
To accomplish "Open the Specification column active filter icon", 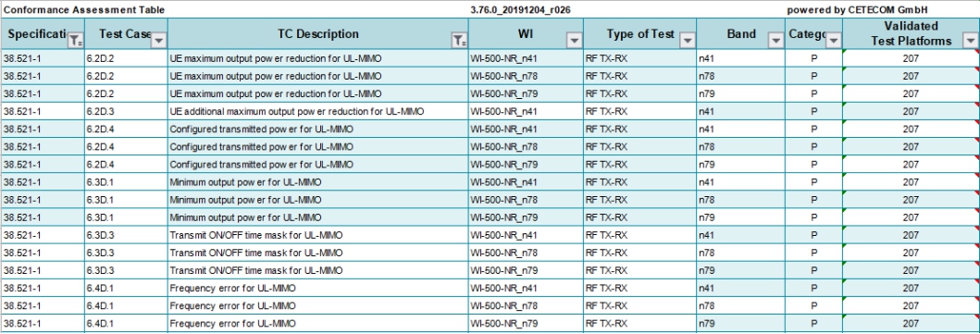I will pyautogui.click(x=76, y=41).
